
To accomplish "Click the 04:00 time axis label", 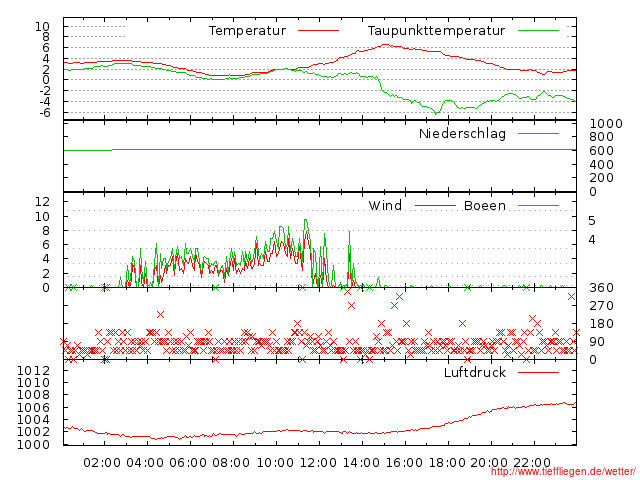I will click(x=145, y=463).
